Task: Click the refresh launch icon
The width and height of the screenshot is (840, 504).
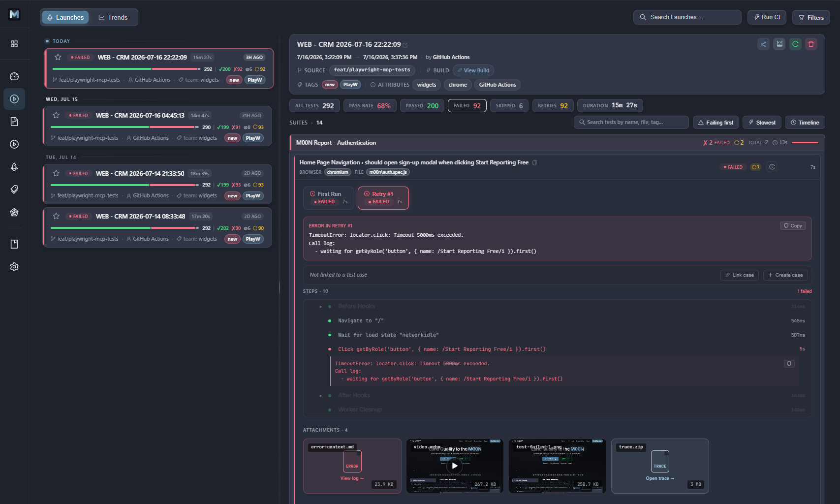Action: point(795,44)
